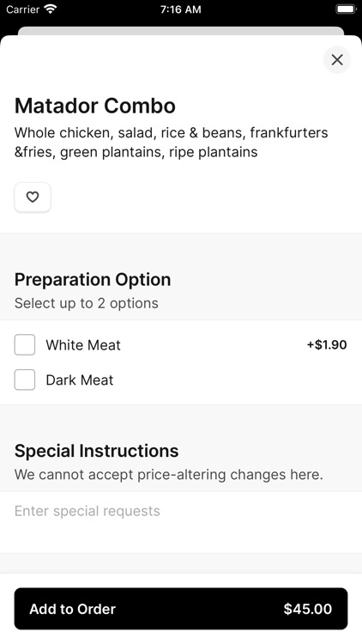Viewport: 362px width, 644px height.
Task: Close the Matador Combo sheet
Action: click(x=337, y=60)
